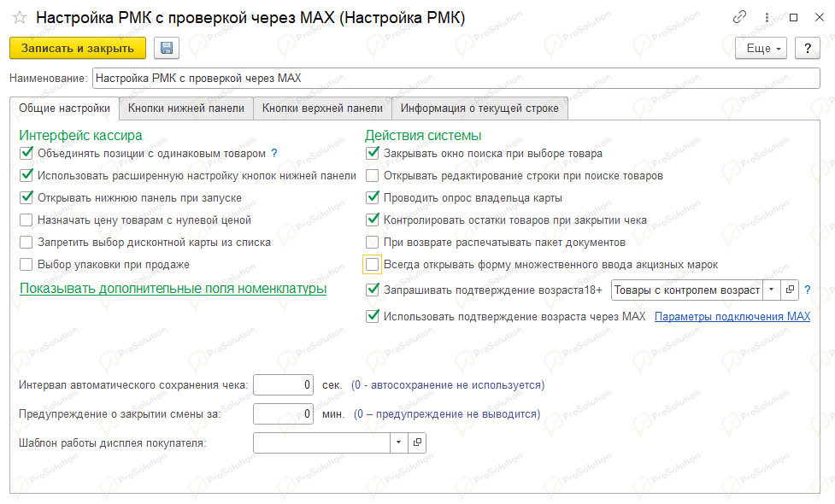Enable 'Всегда открывать форму множественного ввода акцизных марок'
This screenshot has width=835, height=504.
[x=373, y=265]
